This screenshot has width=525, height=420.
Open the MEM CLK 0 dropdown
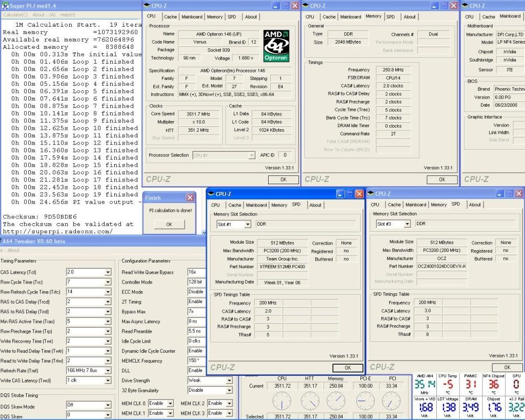click(x=170, y=404)
